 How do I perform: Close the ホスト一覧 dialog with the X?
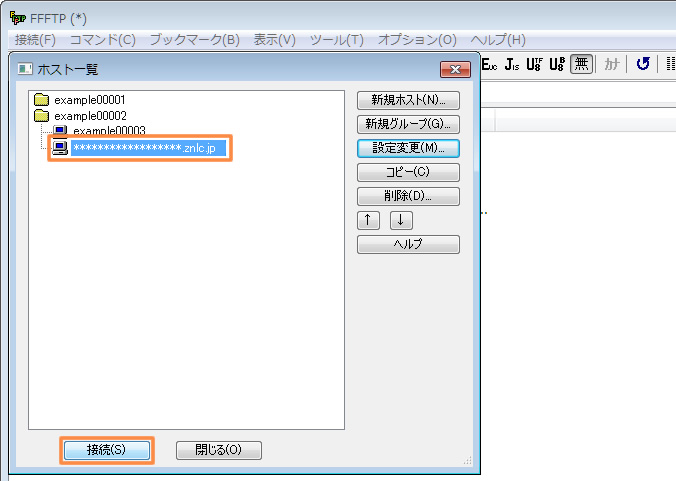pos(455,69)
